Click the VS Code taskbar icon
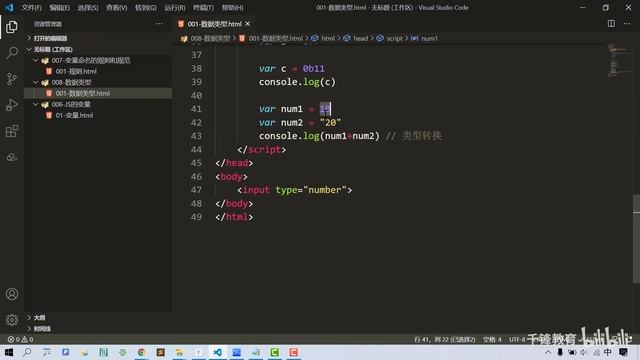Image resolution: width=640 pixels, height=360 pixels. pos(218,352)
